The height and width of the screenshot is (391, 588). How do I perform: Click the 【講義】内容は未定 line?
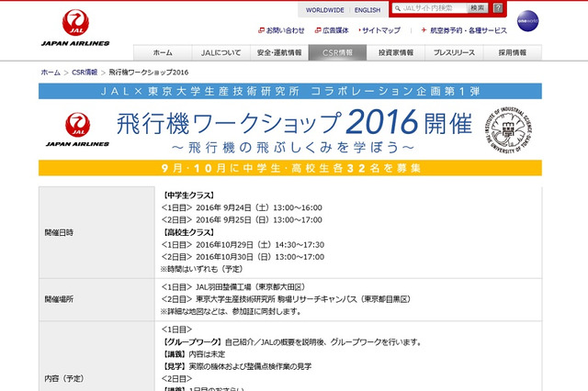193,354
